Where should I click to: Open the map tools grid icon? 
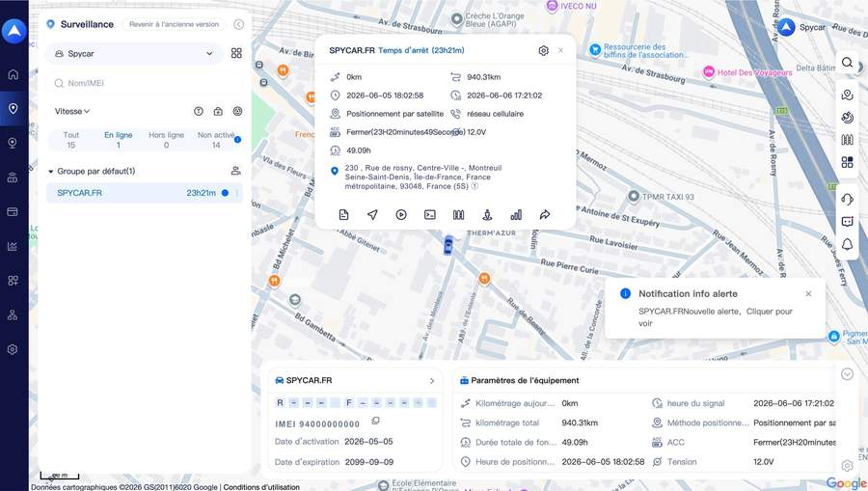pyautogui.click(x=847, y=162)
